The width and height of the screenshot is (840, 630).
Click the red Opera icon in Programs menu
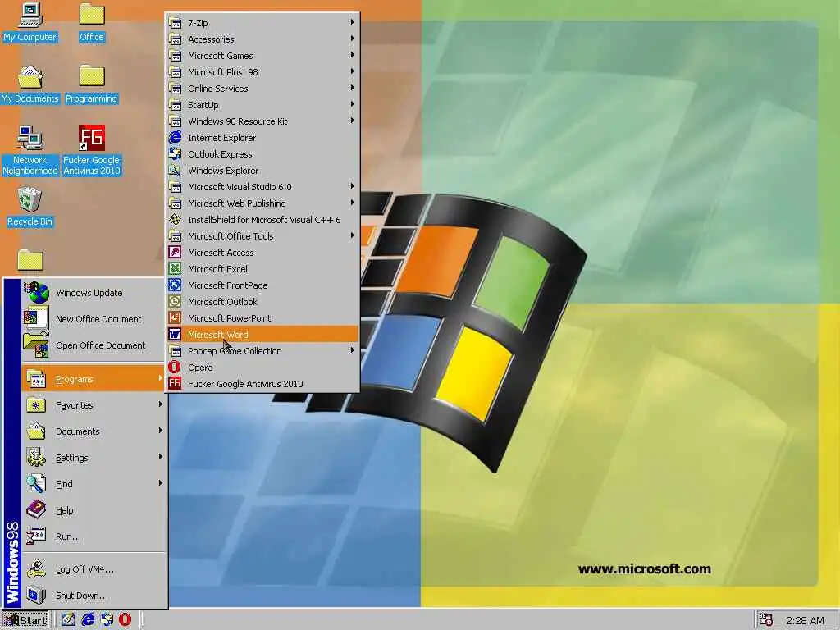pyautogui.click(x=175, y=367)
